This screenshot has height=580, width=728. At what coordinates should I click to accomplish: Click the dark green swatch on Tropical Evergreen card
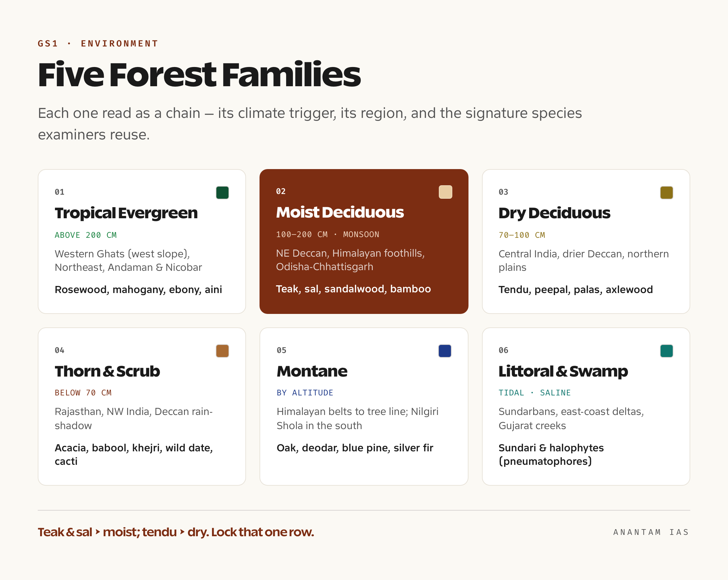[x=222, y=193]
